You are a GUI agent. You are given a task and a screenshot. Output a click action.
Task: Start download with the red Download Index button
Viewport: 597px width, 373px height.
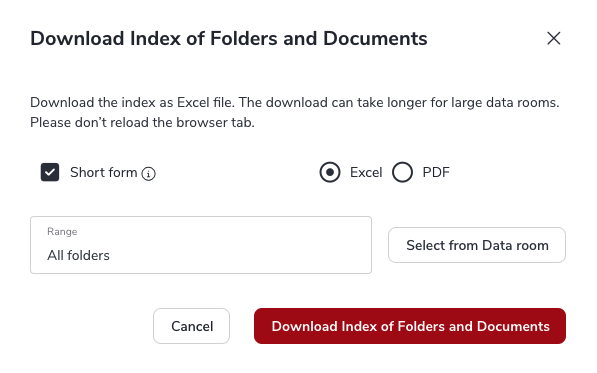click(x=410, y=326)
